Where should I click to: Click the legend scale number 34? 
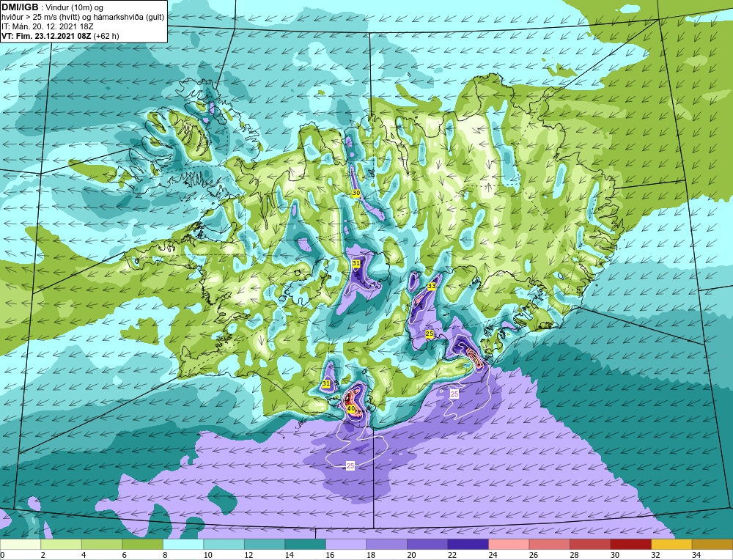point(696,556)
